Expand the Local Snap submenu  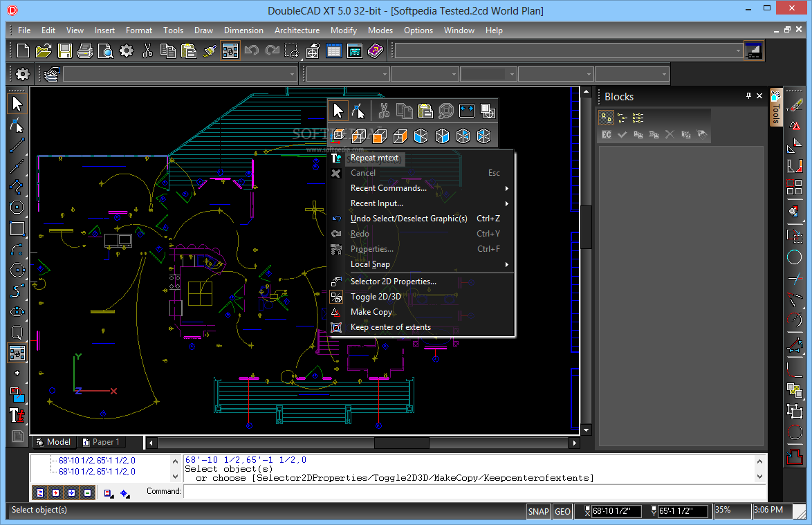[421, 264]
